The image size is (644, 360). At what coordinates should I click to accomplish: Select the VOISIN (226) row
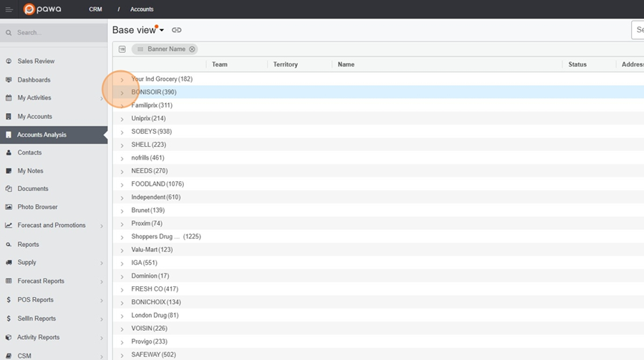pyautogui.click(x=379, y=329)
